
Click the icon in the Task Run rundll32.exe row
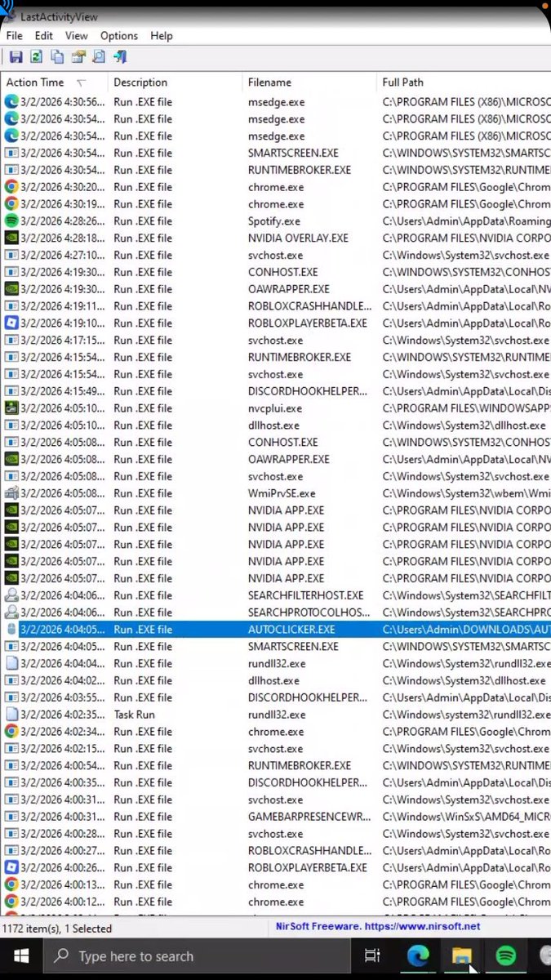[x=11, y=715]
